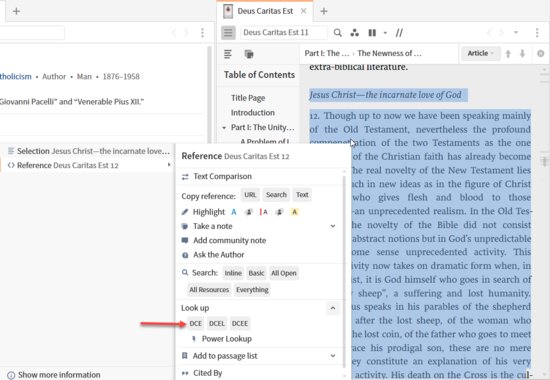Open the visual filters dots icon
Screen dimensions: 550x380
coord(355,33)
